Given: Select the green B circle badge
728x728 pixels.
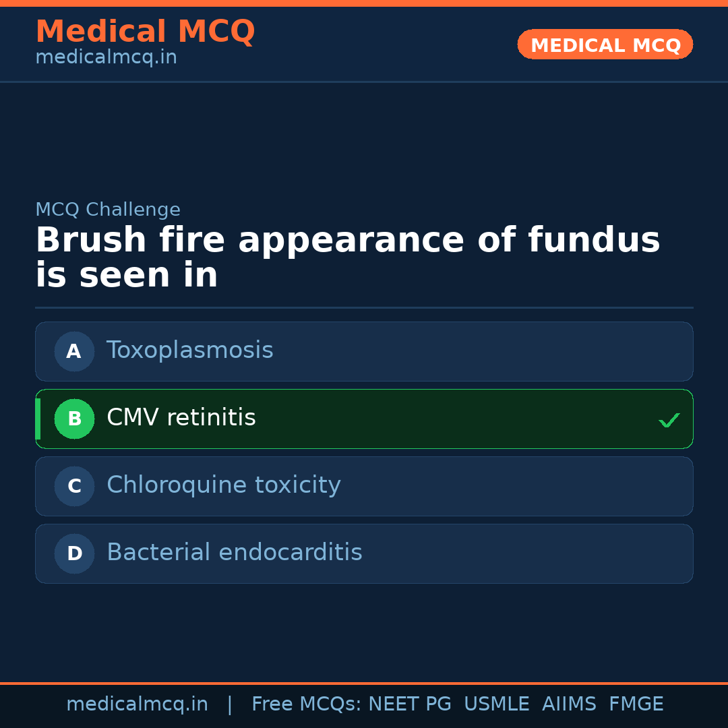Looking at the screenshot, I should pyautogui.click(x=74, y=419).
